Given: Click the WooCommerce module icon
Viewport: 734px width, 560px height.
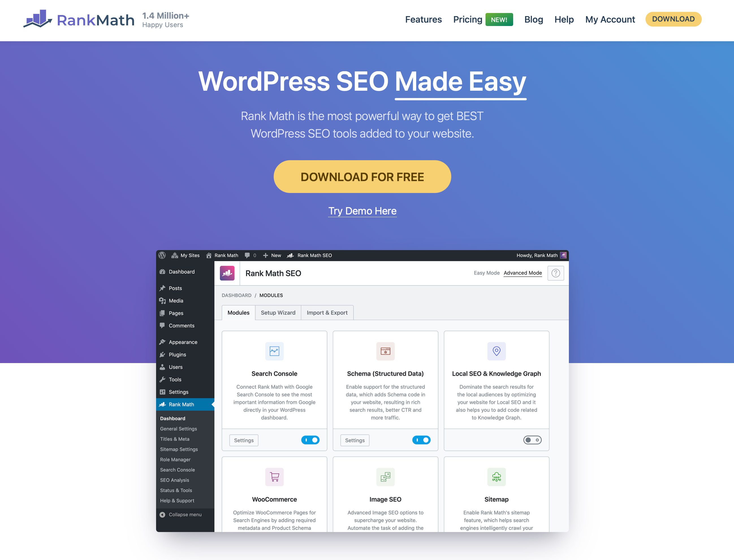Looking at the screenshot, I should point(274,476).
